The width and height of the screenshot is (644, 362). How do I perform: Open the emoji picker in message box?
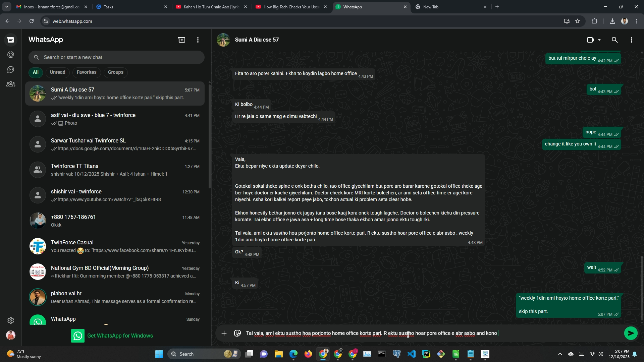click(x=237, y=333)
